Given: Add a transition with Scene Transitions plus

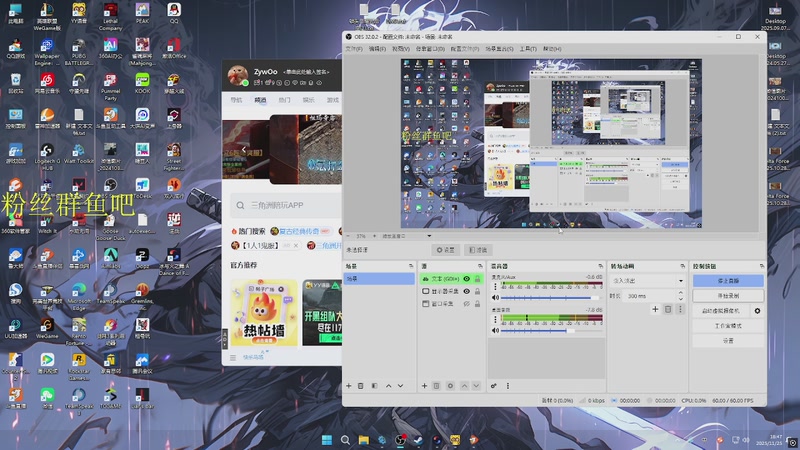Looking at the screenshot, I should 655,309.
